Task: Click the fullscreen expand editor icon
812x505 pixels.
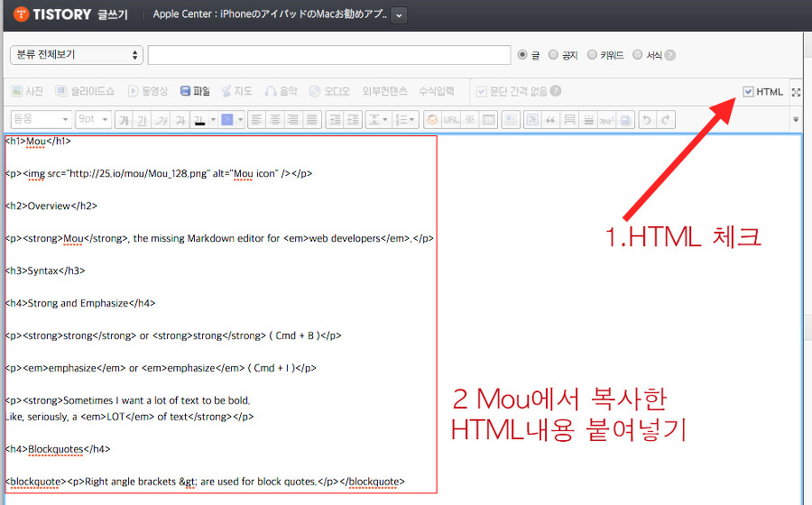Action: (796, 92)
